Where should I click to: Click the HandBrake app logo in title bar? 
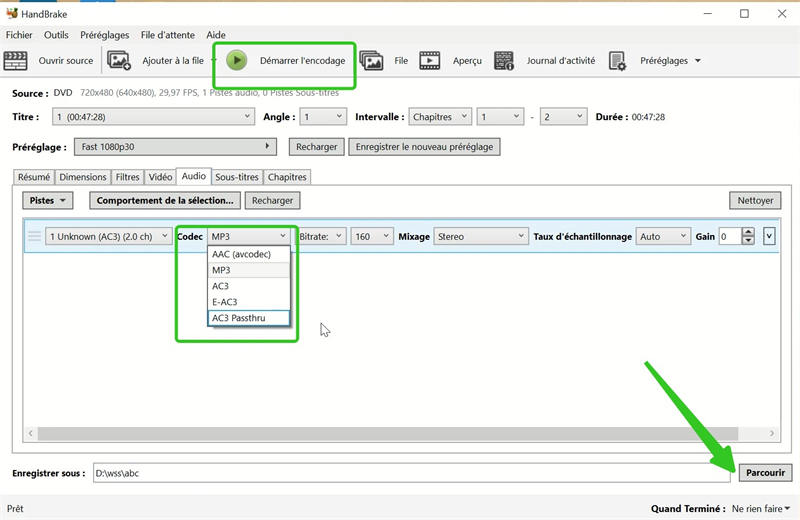tap(12, 13)
